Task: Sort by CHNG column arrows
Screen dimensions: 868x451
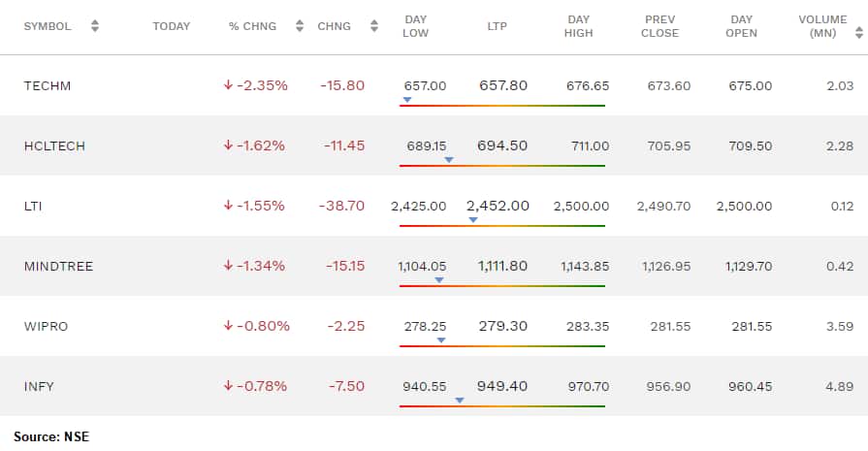Action: pos(374,26)
